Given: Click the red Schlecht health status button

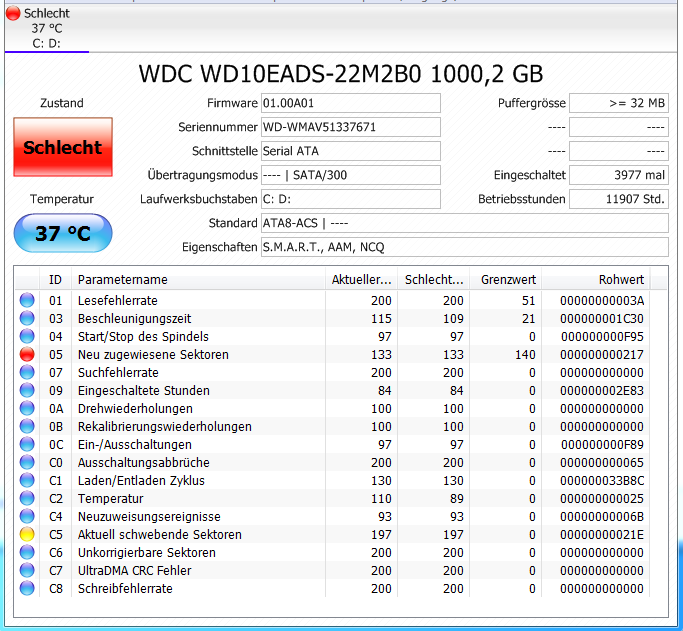Looking at the screenshot, I should (x=63, y=147).
